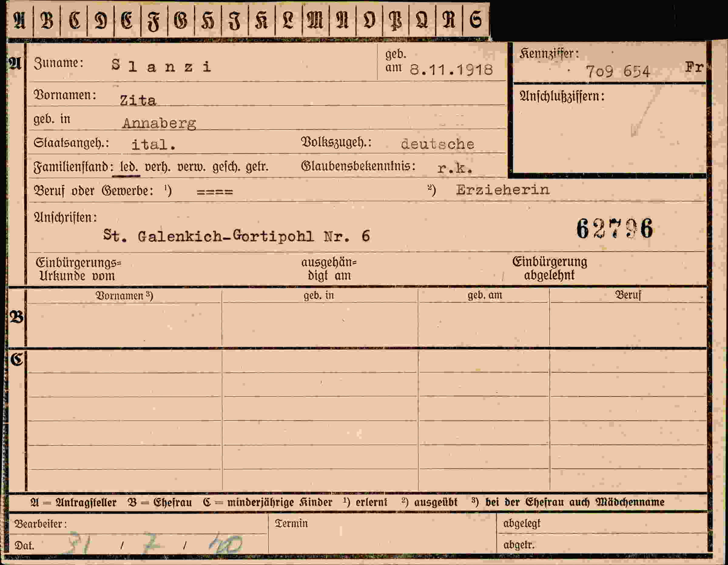Click the "Vornamen 3)" column header in section B
Viewport: 728px width, 565px height.
coord(124,296)
